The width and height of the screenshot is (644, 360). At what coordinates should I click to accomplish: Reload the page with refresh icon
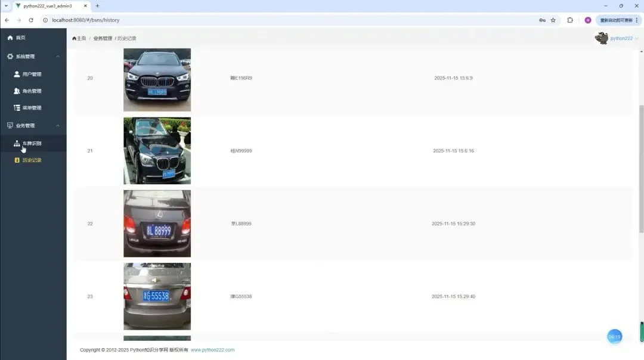coord(31,20)
